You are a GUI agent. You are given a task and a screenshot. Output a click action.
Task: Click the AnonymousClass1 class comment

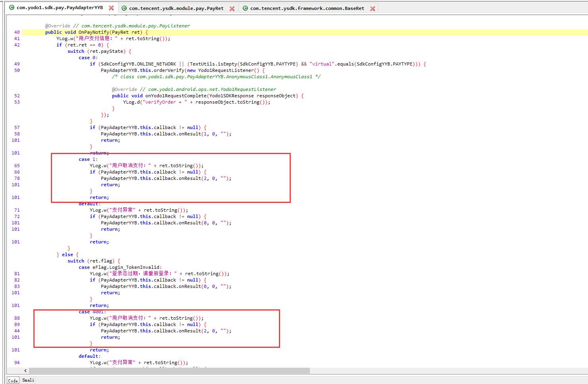tap(216, 77)
